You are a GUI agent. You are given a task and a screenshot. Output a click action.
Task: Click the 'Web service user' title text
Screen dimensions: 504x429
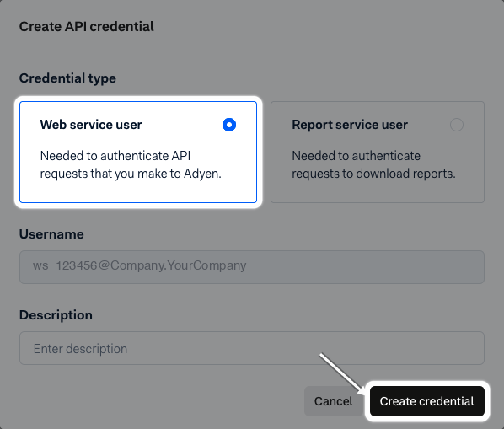coord(91,125)
